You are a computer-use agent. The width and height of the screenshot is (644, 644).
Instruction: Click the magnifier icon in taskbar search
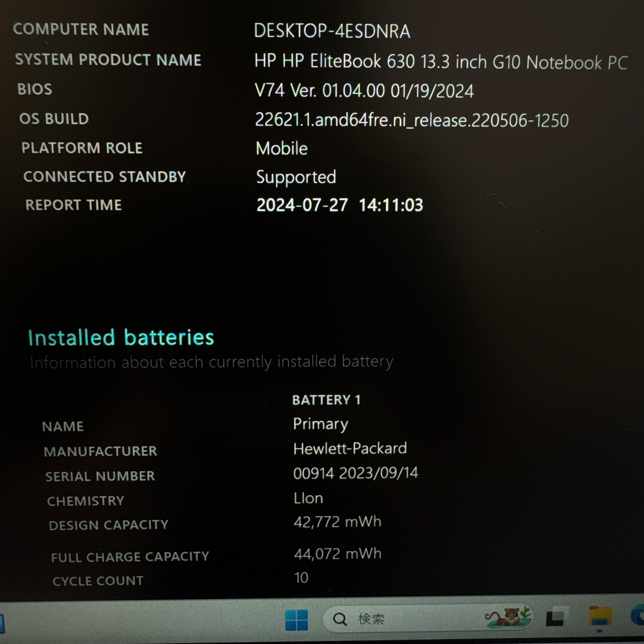(x=340, y=619)
